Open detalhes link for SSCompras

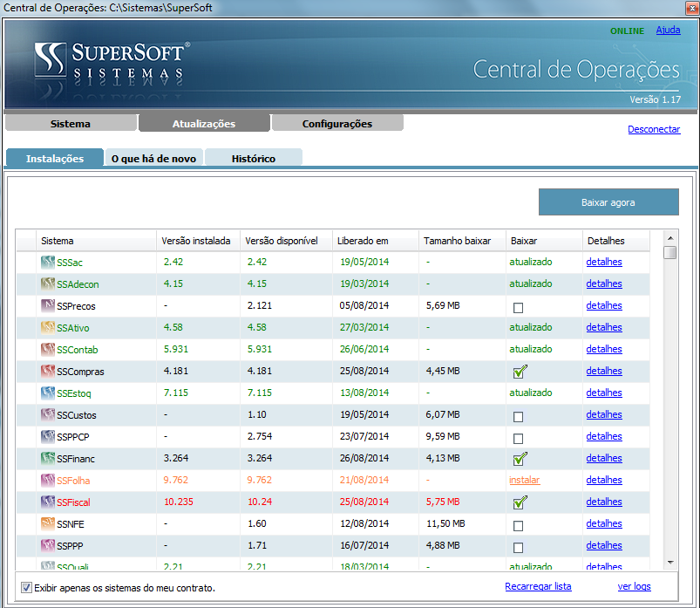point(603,371)
